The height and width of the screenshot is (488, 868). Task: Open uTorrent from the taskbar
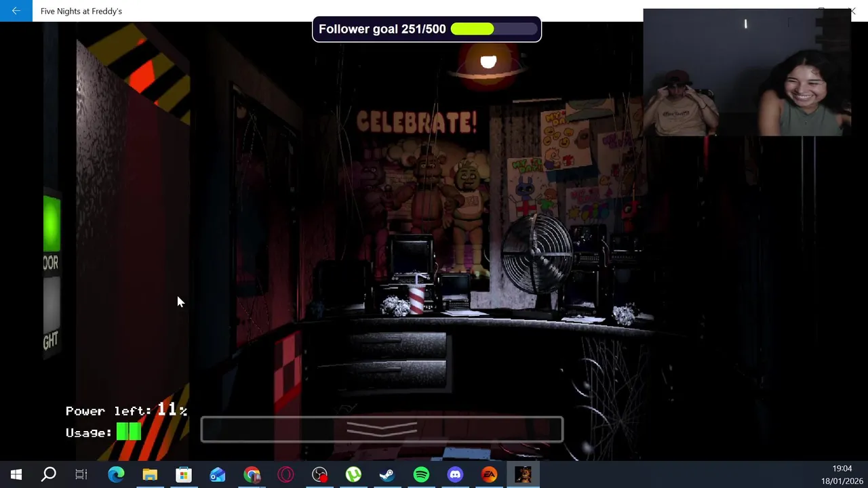pyautogui.click(x=353, y=474)
